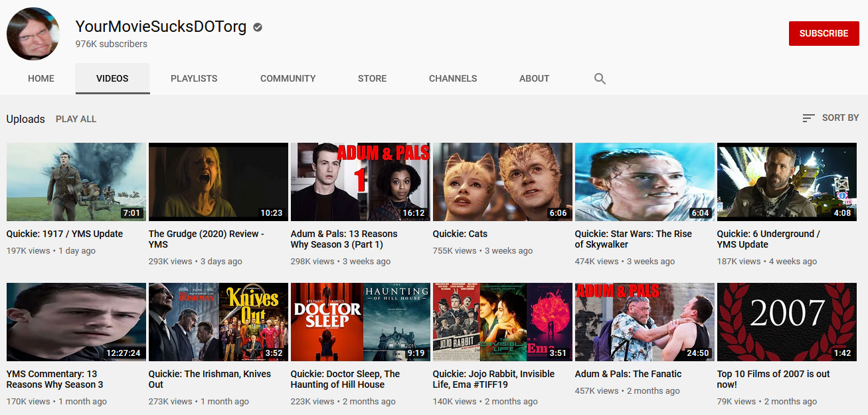The height and width of the screenshot is (415, 868).
Task: Click the '197K views • 1 day ago' text
Action: coord(51,251)
